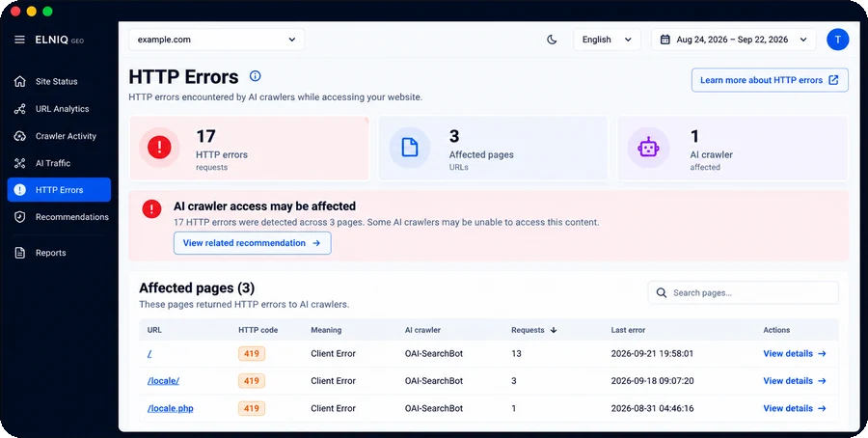
Task: Click the red HTTP errors alert icon
Action: [x=159, y=148]
